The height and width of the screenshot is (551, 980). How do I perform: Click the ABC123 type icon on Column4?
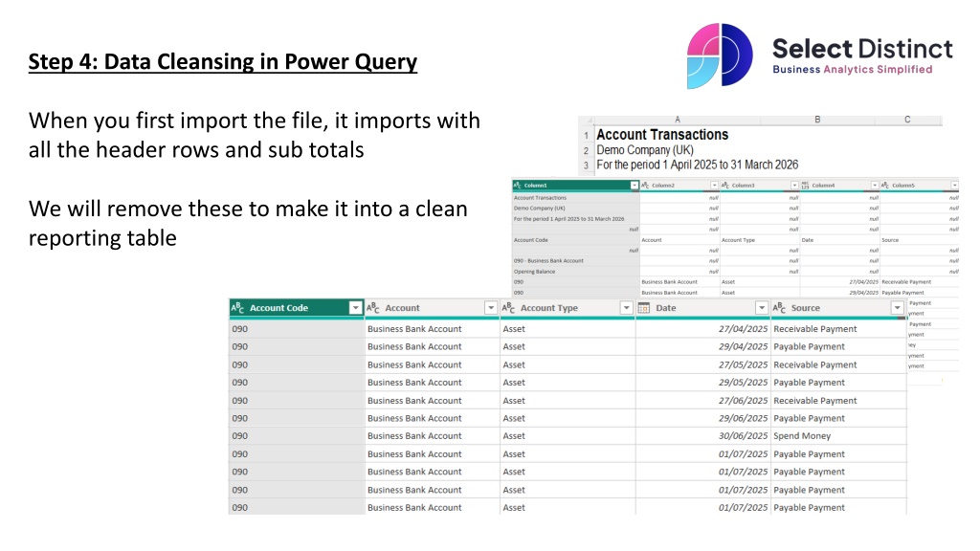click(x=806, y=185)
